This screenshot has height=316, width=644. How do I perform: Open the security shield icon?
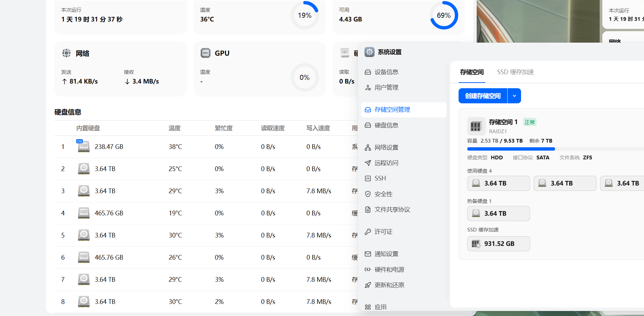(368, 194)
